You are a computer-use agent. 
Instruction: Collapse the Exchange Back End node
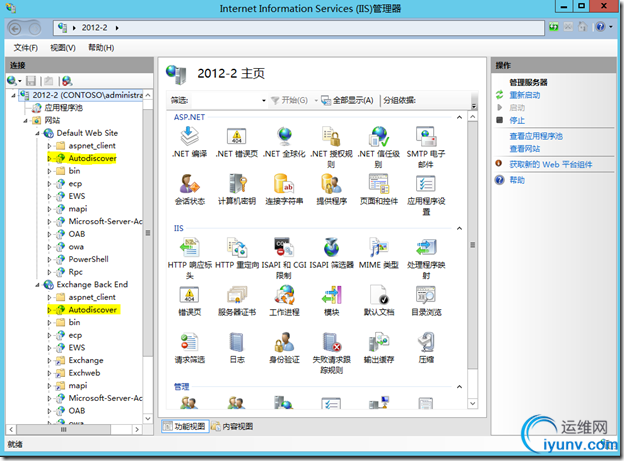click(37, 285)
